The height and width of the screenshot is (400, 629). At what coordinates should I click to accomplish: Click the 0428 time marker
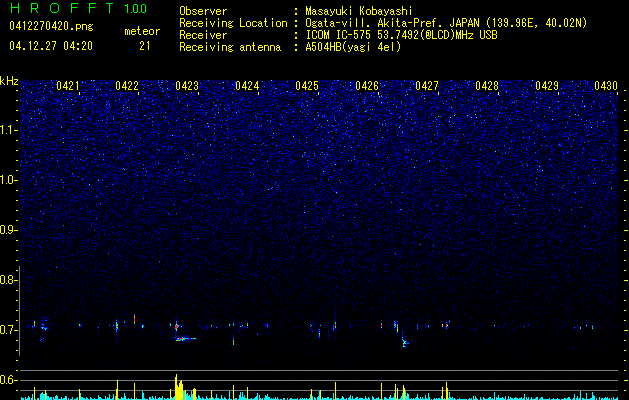pyautogui.click(x=487, y=86)
